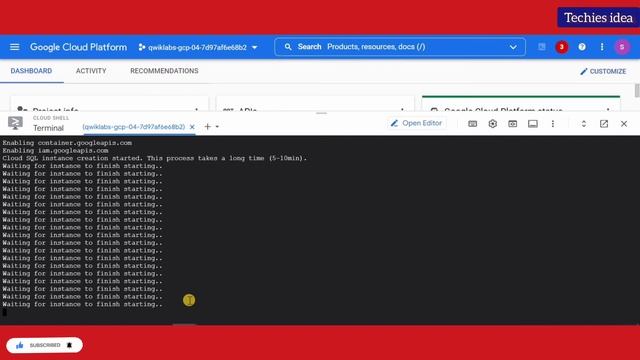The image size is (640, 360).
Task: Add a new terminal tab
Action: (207, 127)
